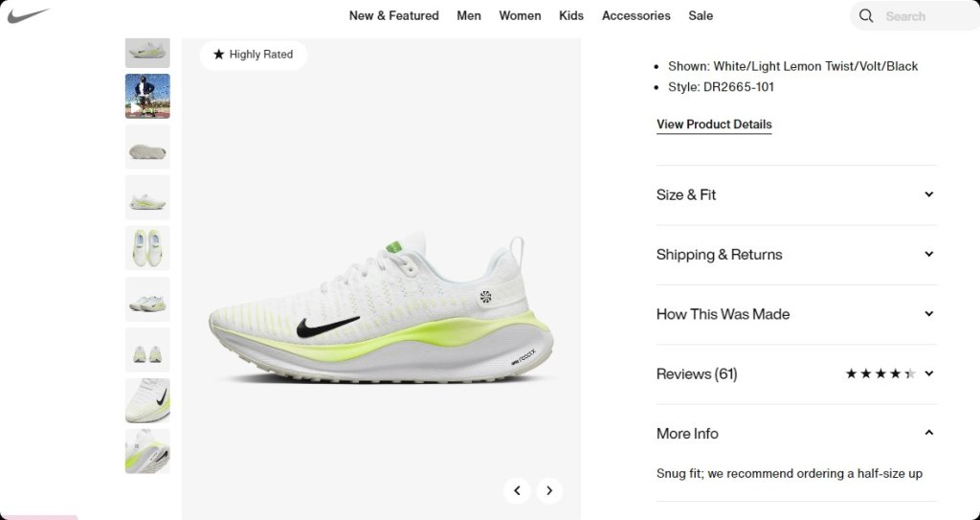
Task: Click the search magnifier icon
Action: (865, 15)
